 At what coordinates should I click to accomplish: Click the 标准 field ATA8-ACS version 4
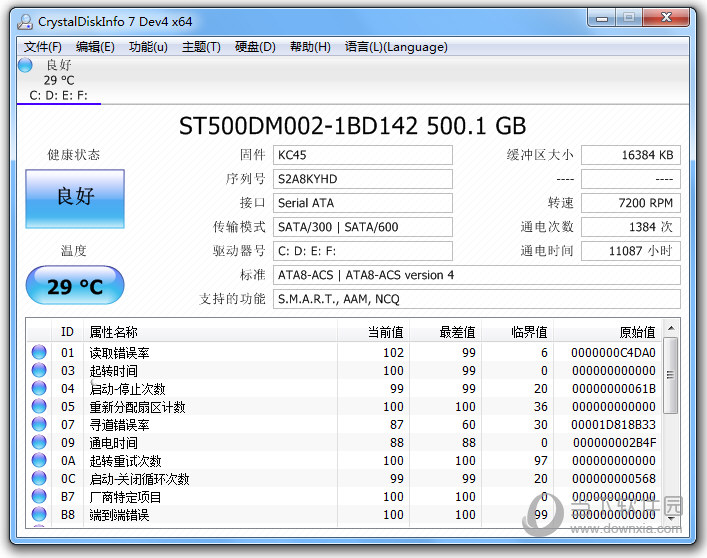pos(477,275)
